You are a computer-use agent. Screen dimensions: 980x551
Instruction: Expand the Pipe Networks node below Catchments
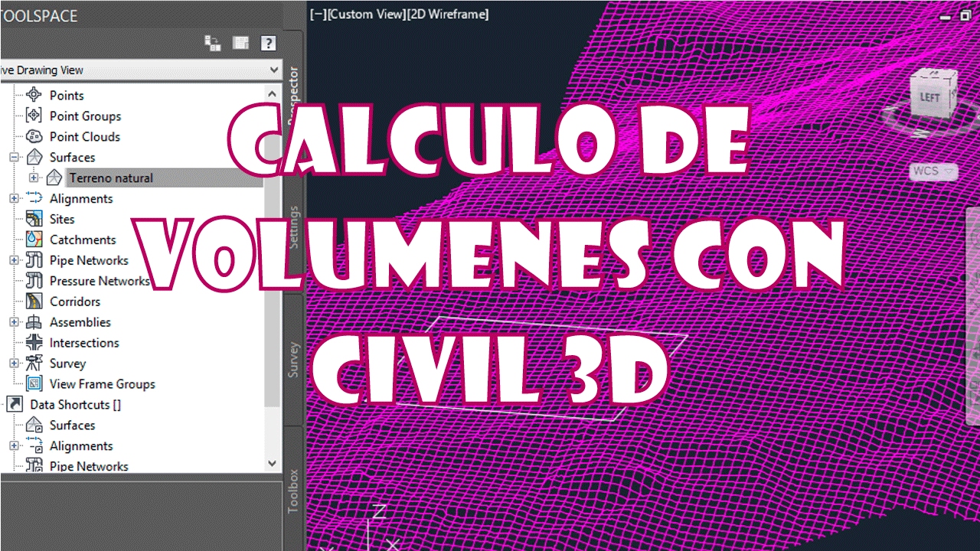(14, 260)
